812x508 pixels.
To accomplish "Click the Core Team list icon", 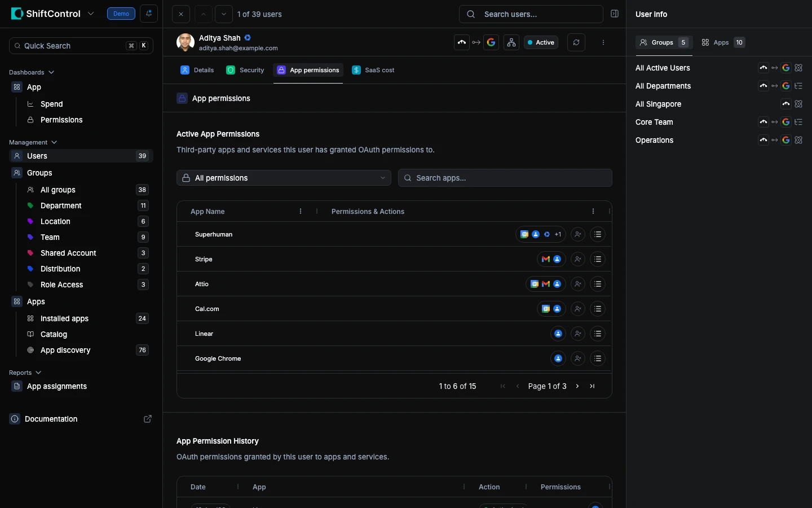I will click(798, 122).
